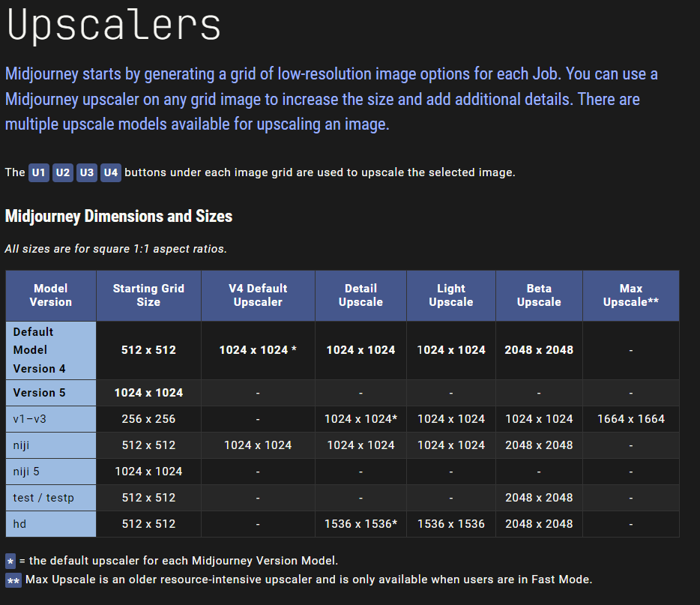Click the single asterisk footnote badge

tap(10, 562)
